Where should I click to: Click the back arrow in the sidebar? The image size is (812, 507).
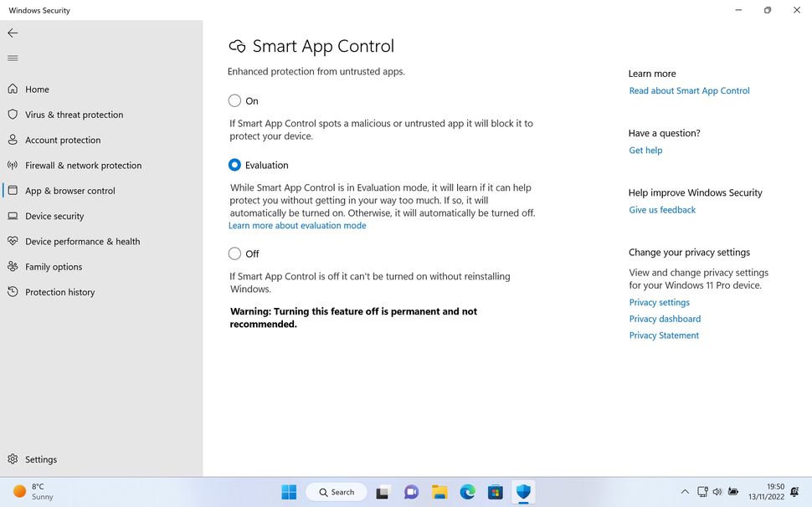12,33
